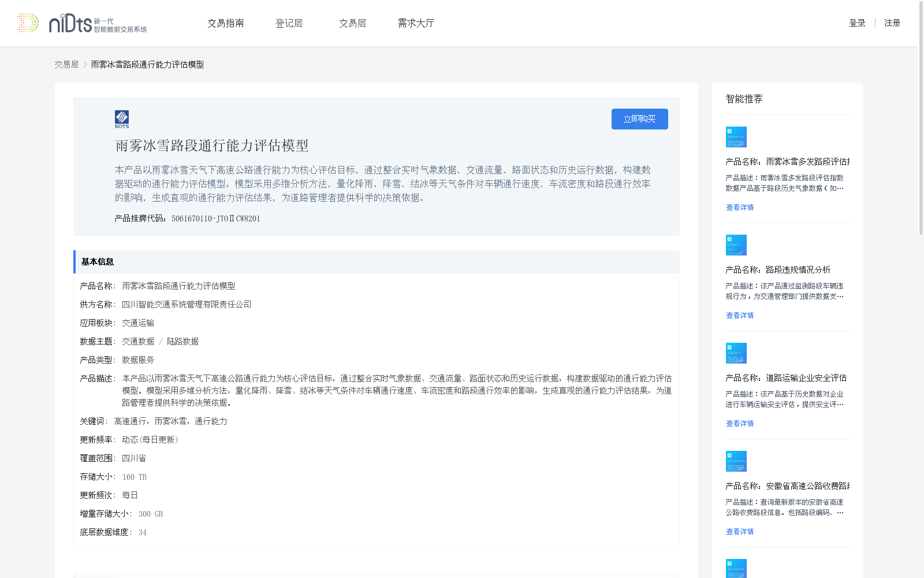The width and height of the screenshot is (924, 578).
Task: Click the 底层数据维度 value 34
Action: coord(143,532)
